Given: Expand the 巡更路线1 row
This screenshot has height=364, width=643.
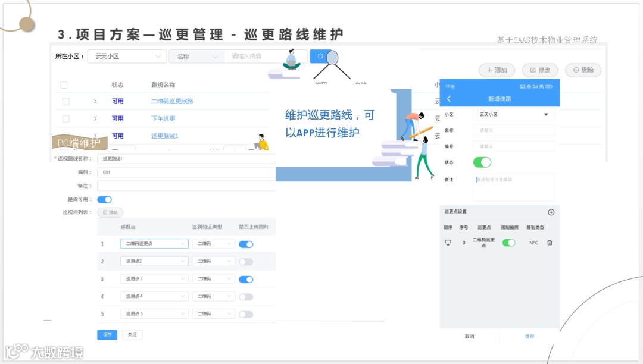Looking at the screenshot, I should pos(95,136).
